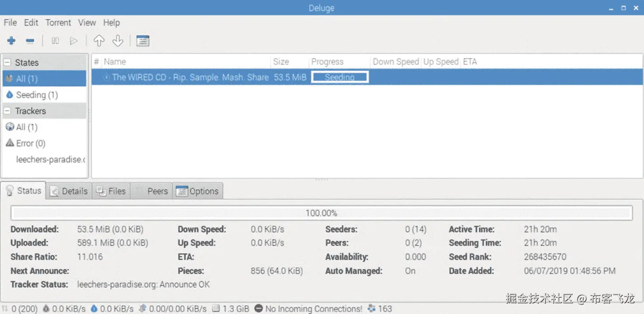Click the free disk space icon
The width and height of the screenshot is (644, 314).
coord(216,309)
